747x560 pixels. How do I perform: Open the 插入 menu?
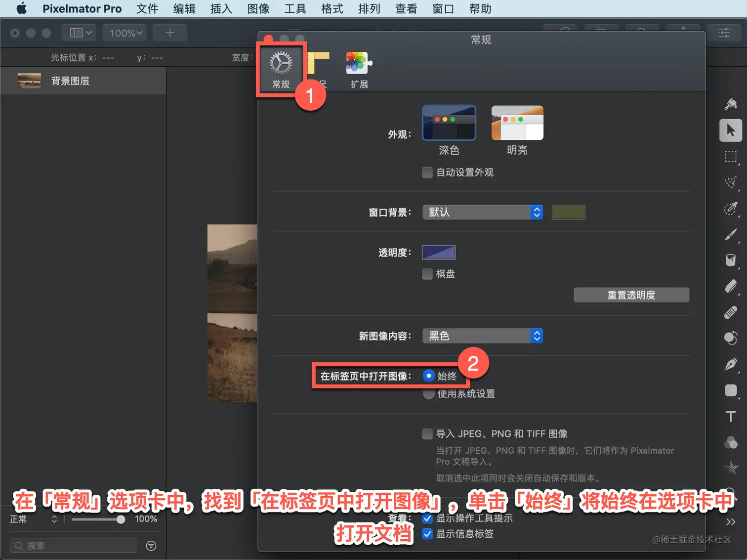coord(221,9)
